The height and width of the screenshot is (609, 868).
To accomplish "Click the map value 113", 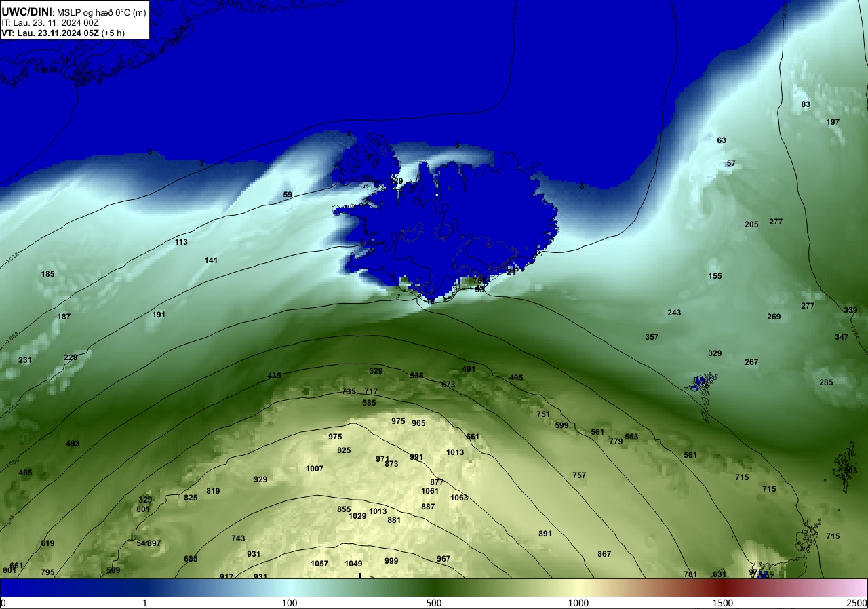I will coord(181,242).
